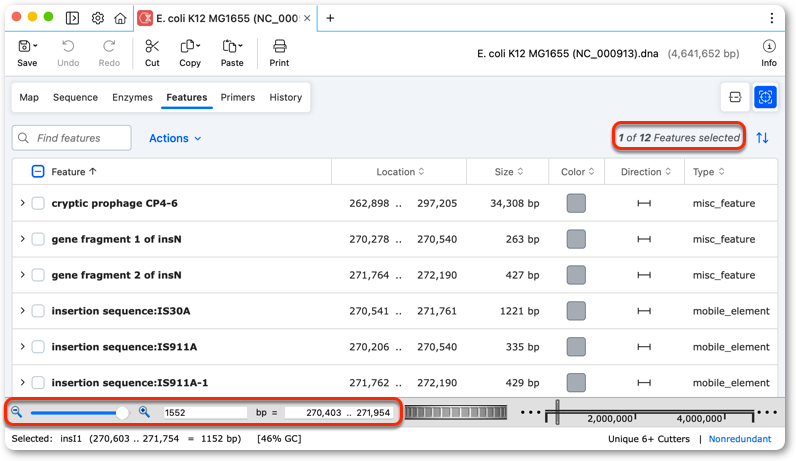Switch to the Enzymes tab
The height and width of the screenshot is (461, 796).
pyautogui.click(x=132, y=97)
